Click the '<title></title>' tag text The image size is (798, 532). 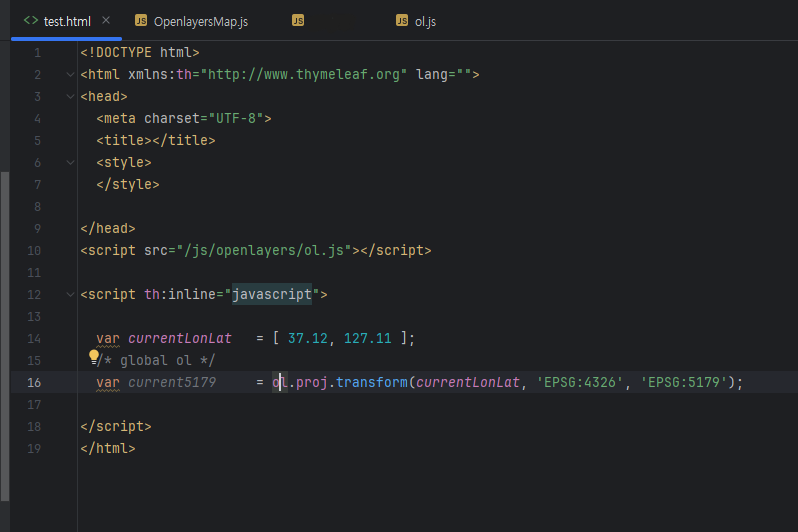tap(156, 140)
